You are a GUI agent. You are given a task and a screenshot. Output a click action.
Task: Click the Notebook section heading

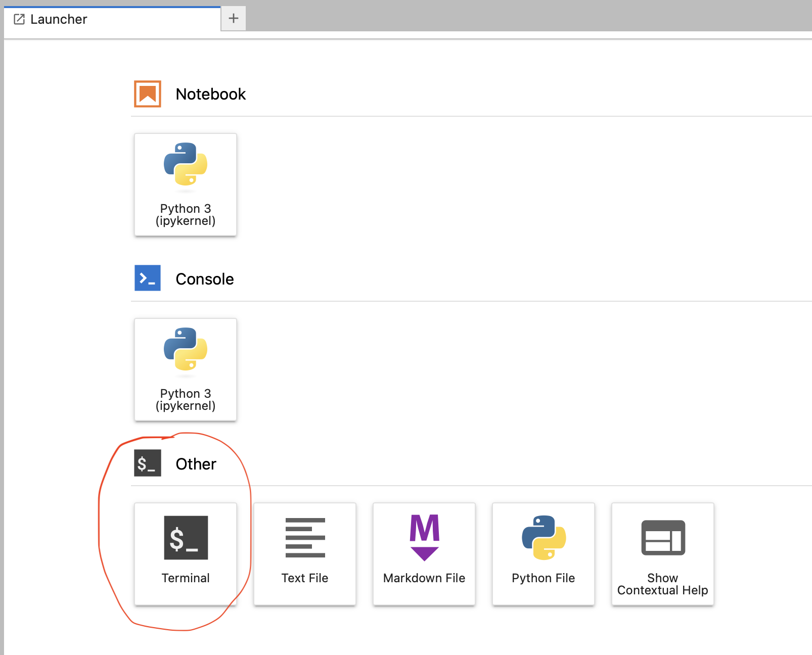coord(210,93)
